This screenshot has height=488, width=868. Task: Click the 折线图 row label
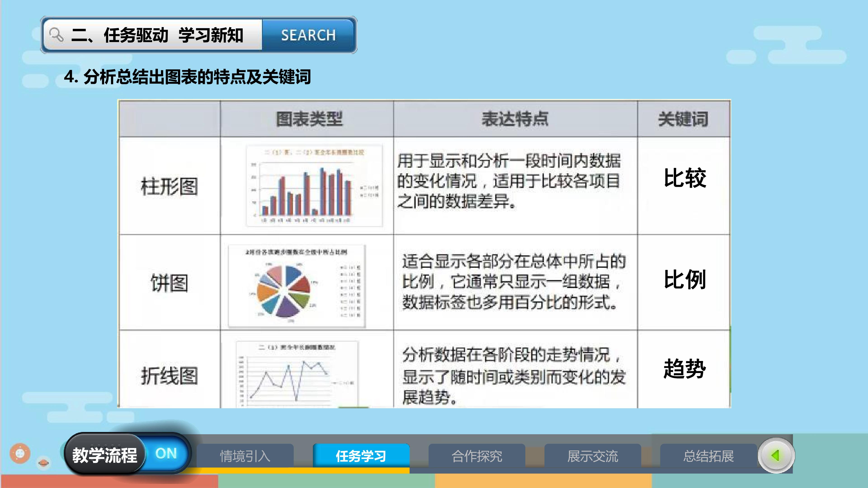pos(170,375)
